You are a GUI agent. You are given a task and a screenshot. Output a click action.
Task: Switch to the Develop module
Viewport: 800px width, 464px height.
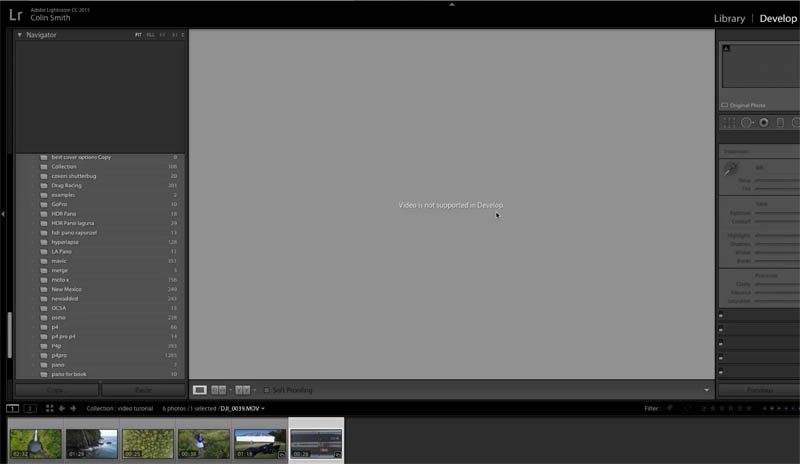(778, 18)
